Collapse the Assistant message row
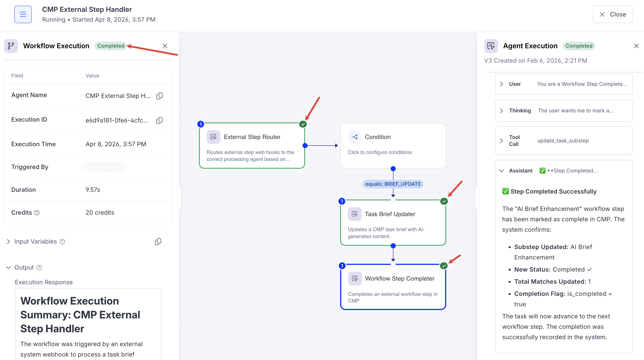This screenshot has width=644, height=360. click(x=501, y=171)
